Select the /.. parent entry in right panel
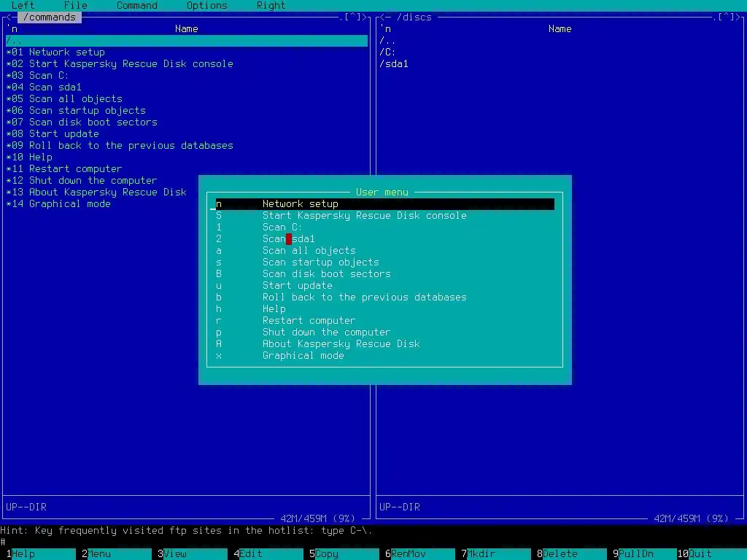 point(560,41)
